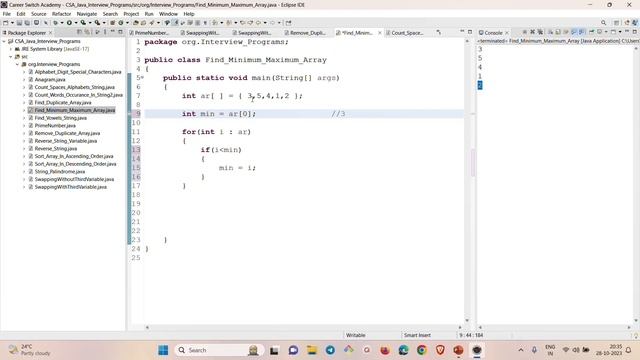Open the arrow next to the New file icon
The image size is (640, 360).
tap(12, 23)
